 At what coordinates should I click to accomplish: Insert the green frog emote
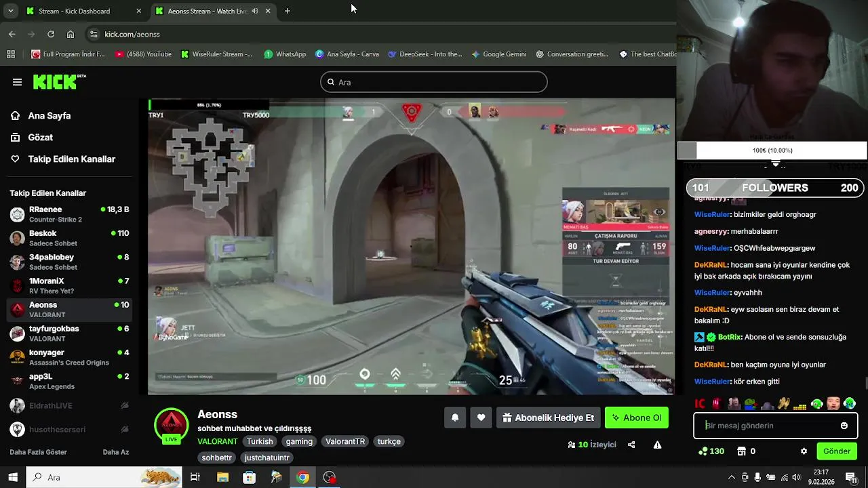tap(750, 404)
